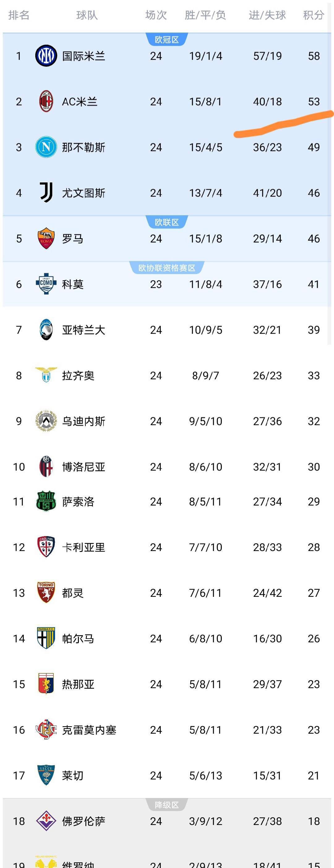The height and width of the screenshot is (868, 334).
Task: Tap the Cagliari club badge
Action: pyautogui.click(x=46, y=547)
